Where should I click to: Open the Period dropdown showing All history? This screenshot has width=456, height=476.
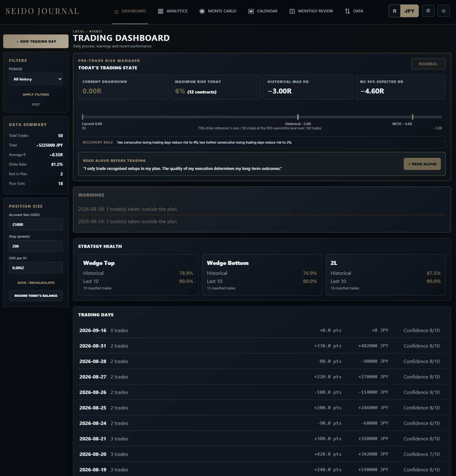[36, 79]
